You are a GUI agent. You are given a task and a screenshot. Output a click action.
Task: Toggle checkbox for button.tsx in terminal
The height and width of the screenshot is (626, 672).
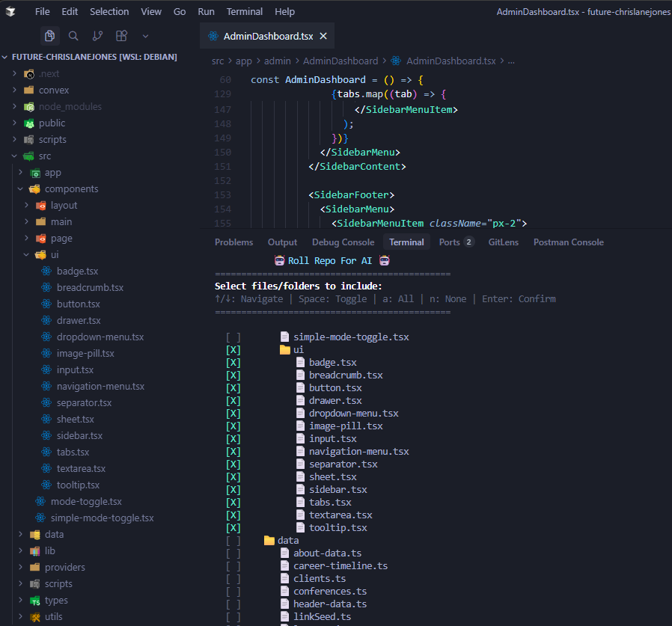(x=233, y=388)
